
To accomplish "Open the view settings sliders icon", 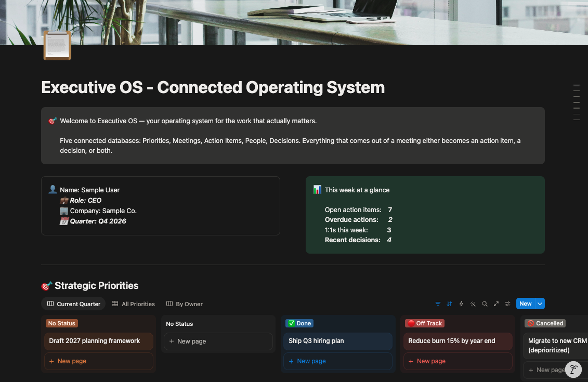I will [507, 304].
